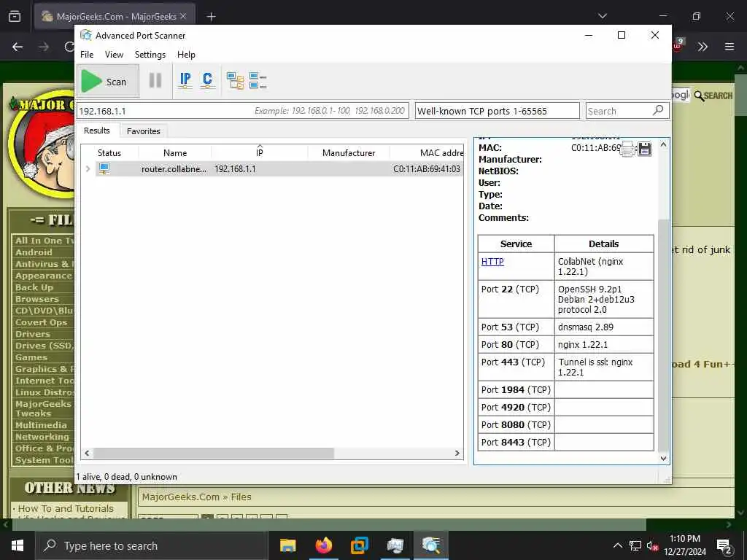This screenshot has width=747, height=560.
Task: Open the Settings menu
Action: tap(150, 55)
